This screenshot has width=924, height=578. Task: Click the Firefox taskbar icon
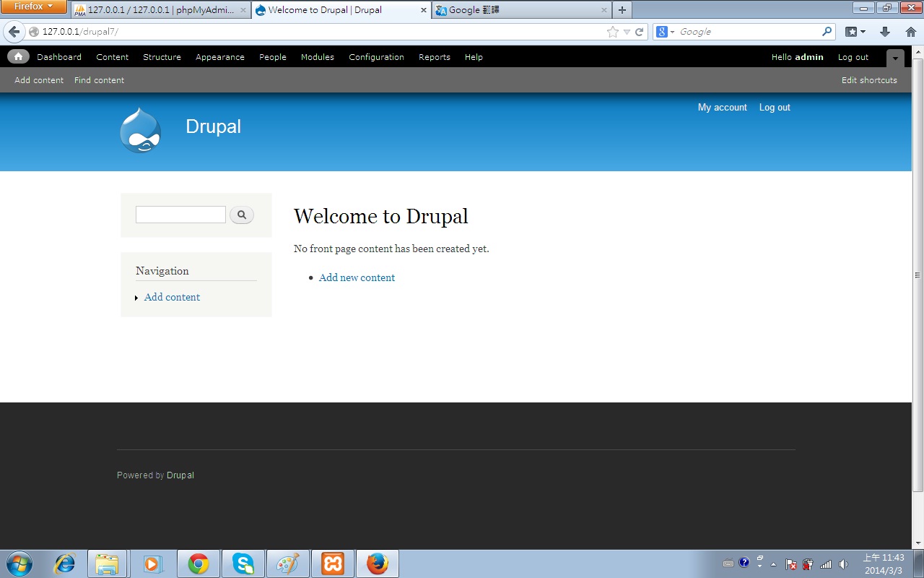point(378,564)
